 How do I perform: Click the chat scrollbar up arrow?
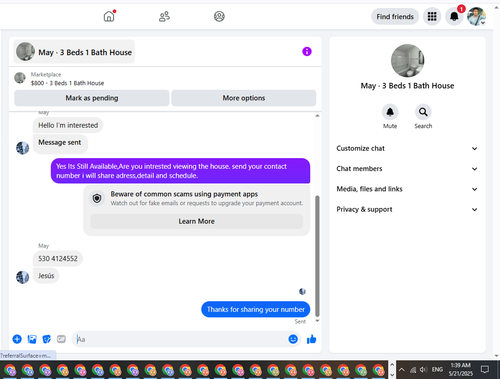point(317,116)
